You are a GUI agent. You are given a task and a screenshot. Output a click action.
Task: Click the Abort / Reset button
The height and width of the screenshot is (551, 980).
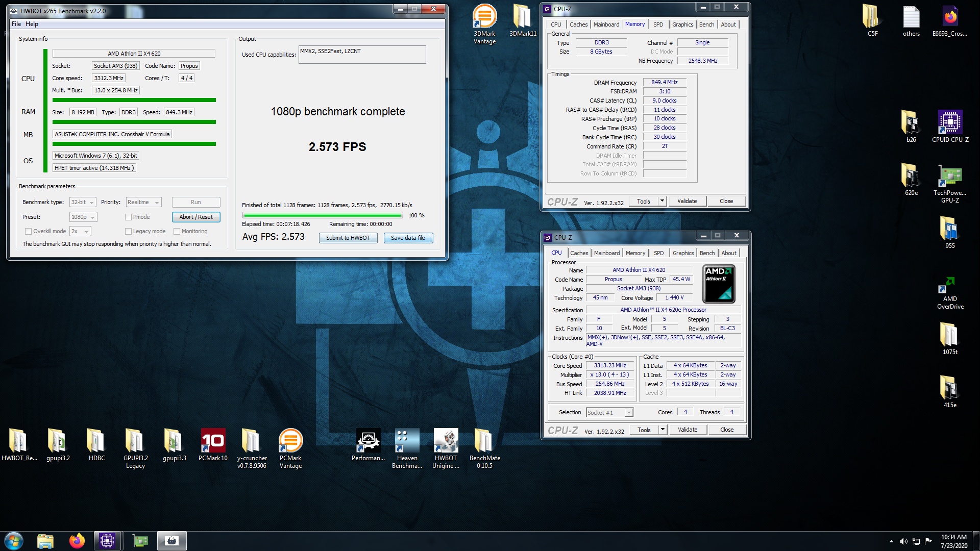pyautogui.click(x=196, y=217)
